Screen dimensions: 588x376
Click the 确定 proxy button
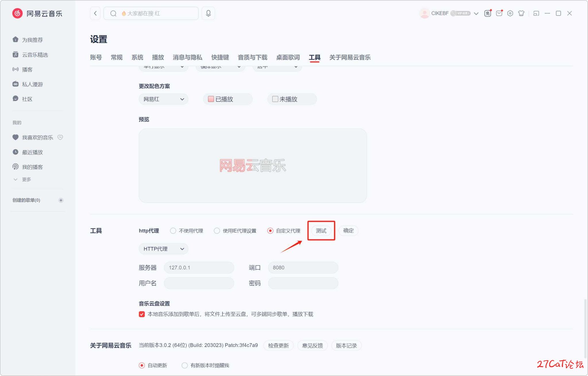point(348,230)
